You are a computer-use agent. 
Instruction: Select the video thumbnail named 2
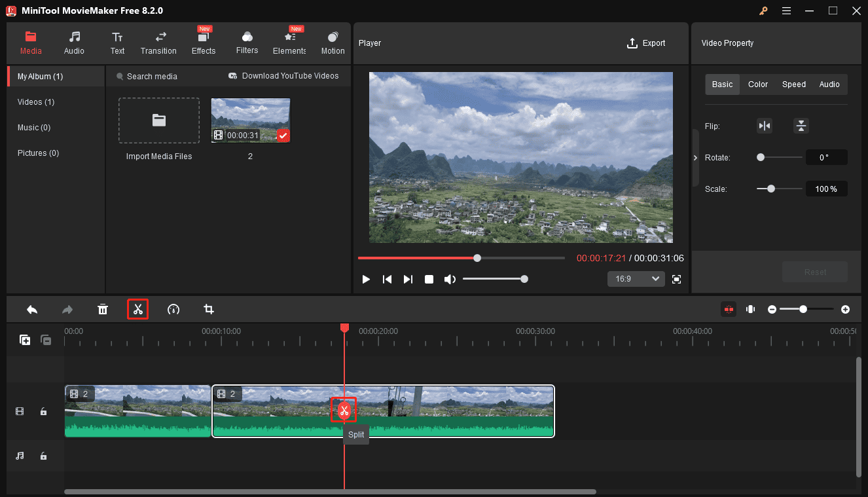point(251,120)
